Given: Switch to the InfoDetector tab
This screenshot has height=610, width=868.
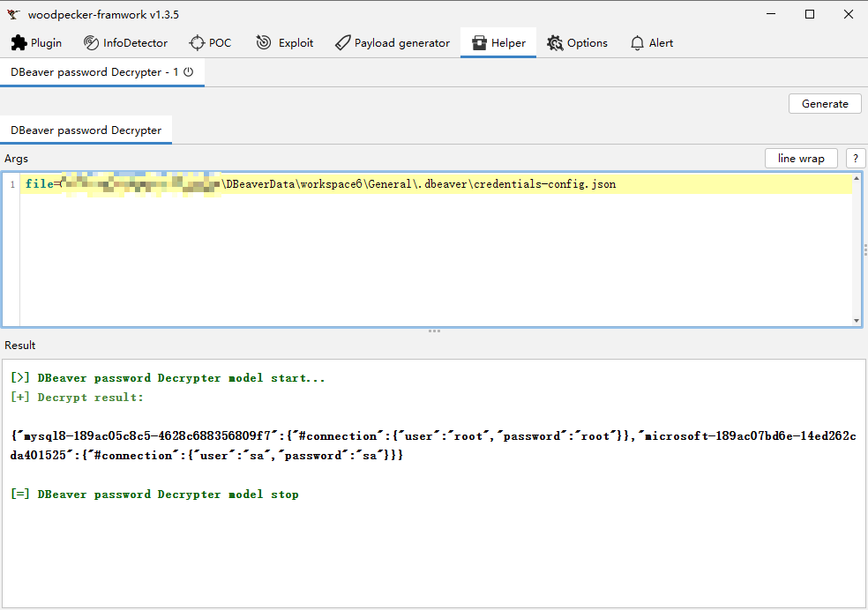Looking at the screenshot, I should (125, 42).
